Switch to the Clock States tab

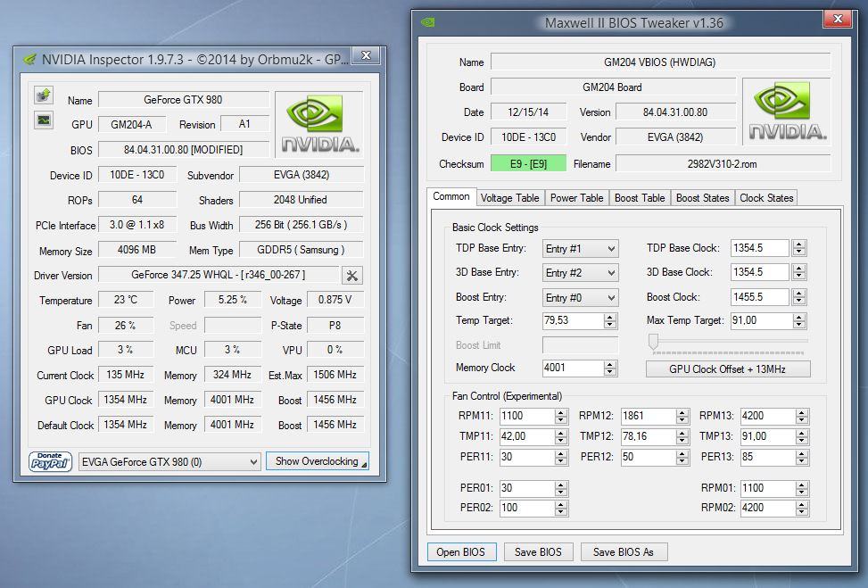click(x=766, y=198)
